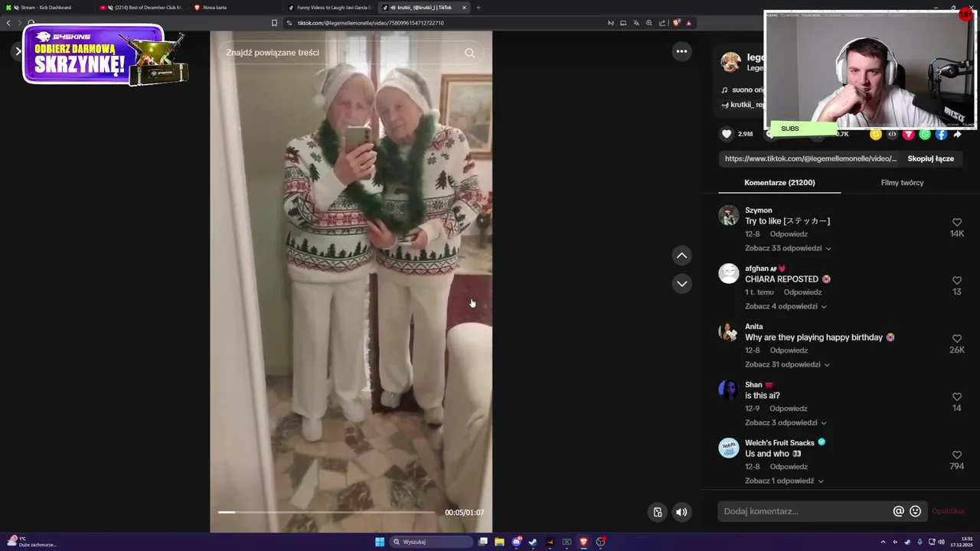Viewport: 980px width, 551px height.
Task: Expand 3 replies under Shan's comment
Action: [x=786, y=422]
